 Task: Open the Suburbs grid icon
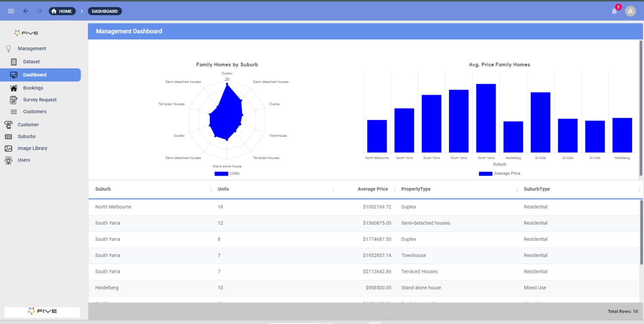(x=13, y=136)
